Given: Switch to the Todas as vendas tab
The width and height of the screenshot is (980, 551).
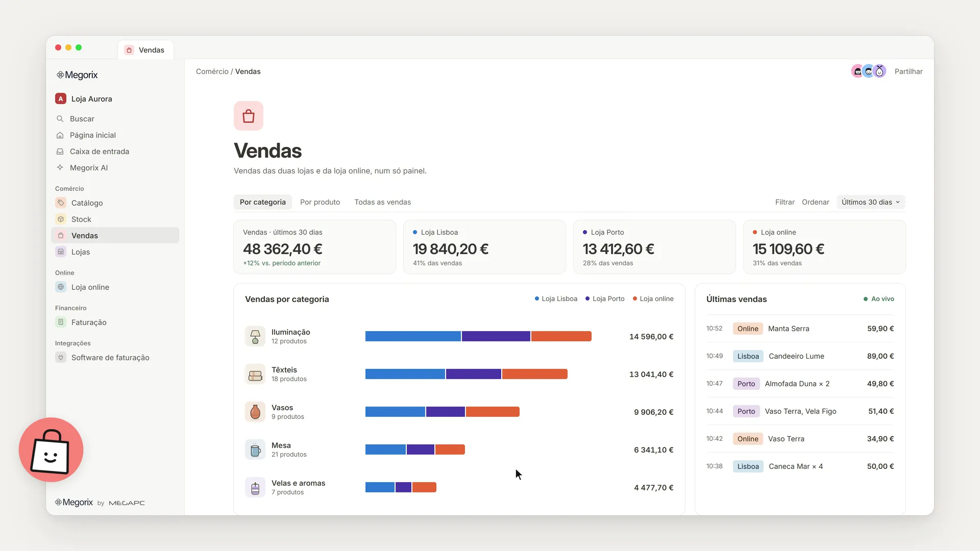Looking at the screenshot, I should pyautogui.click(x=383, y=202).
